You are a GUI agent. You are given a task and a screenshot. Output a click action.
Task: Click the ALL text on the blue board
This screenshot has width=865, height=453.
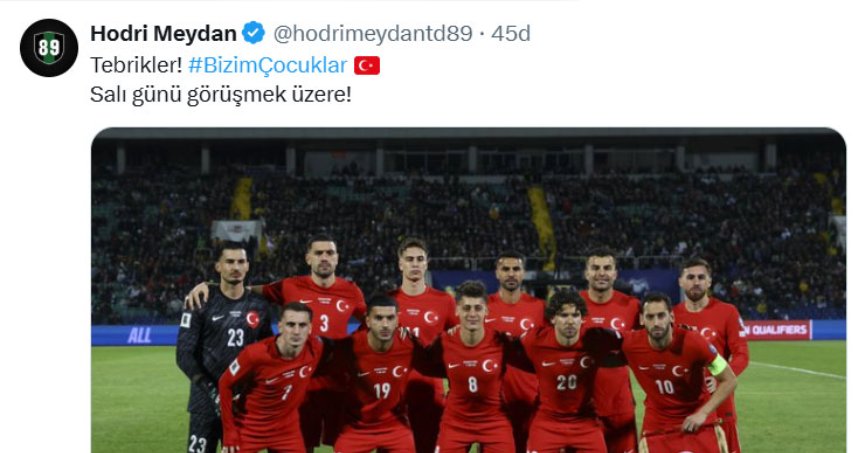coord(140,335)
